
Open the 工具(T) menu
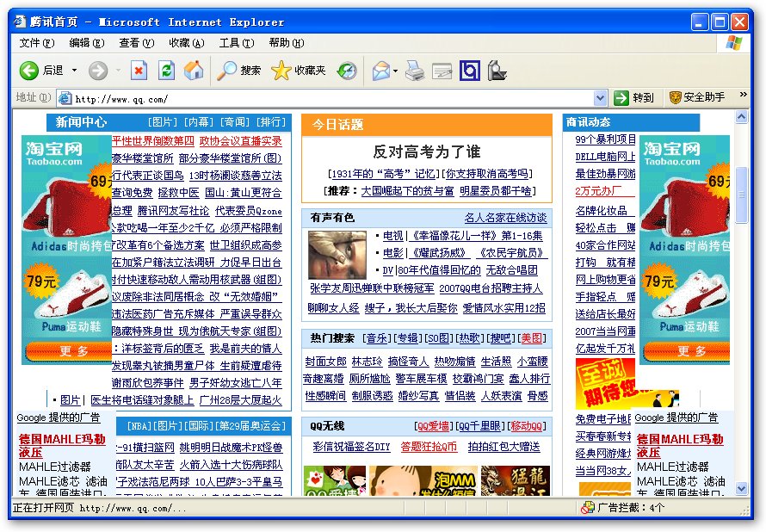click(237, 43)
